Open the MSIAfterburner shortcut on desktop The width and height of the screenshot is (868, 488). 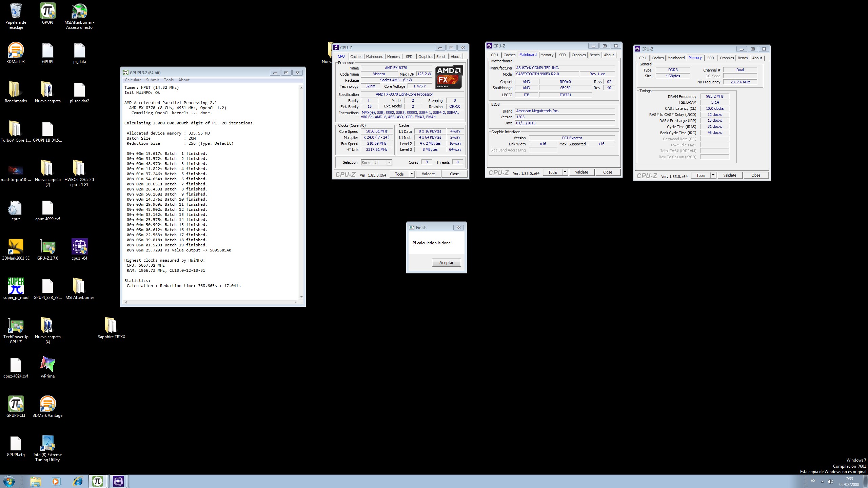click(79, 16)
